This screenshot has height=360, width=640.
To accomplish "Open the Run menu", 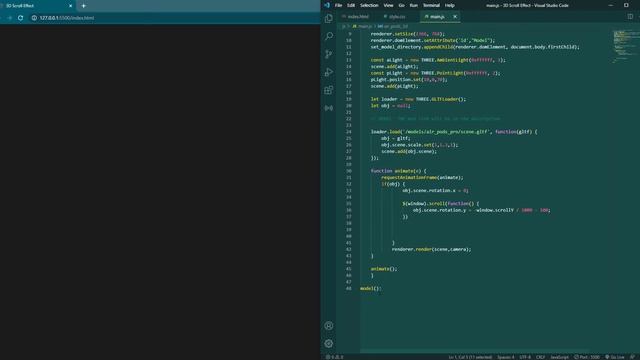I will pyautogui.click(x=413, y=5).
